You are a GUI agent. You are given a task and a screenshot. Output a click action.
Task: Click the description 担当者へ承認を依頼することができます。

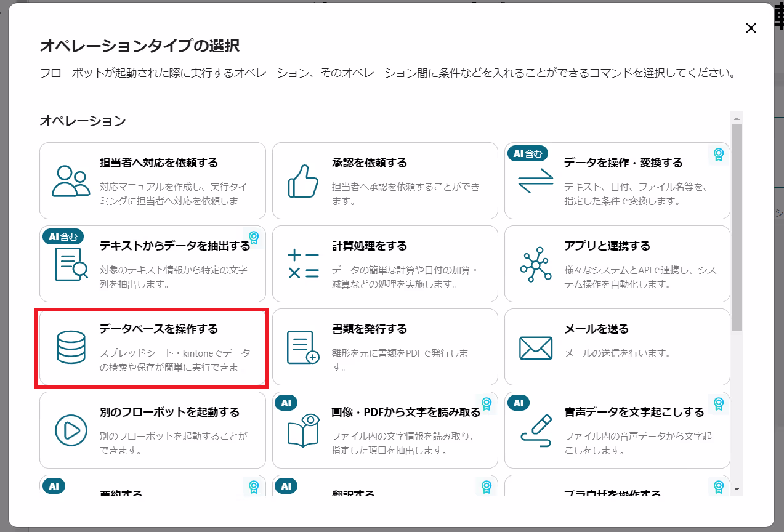coord(406,194)
